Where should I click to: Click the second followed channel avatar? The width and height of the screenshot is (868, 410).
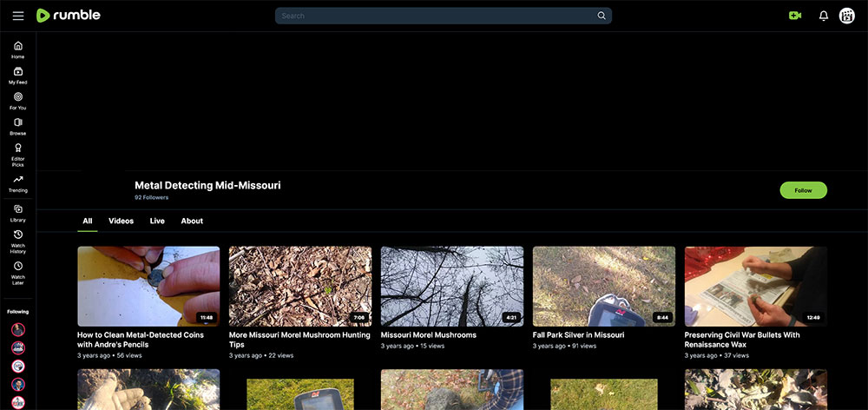(18, 348)
